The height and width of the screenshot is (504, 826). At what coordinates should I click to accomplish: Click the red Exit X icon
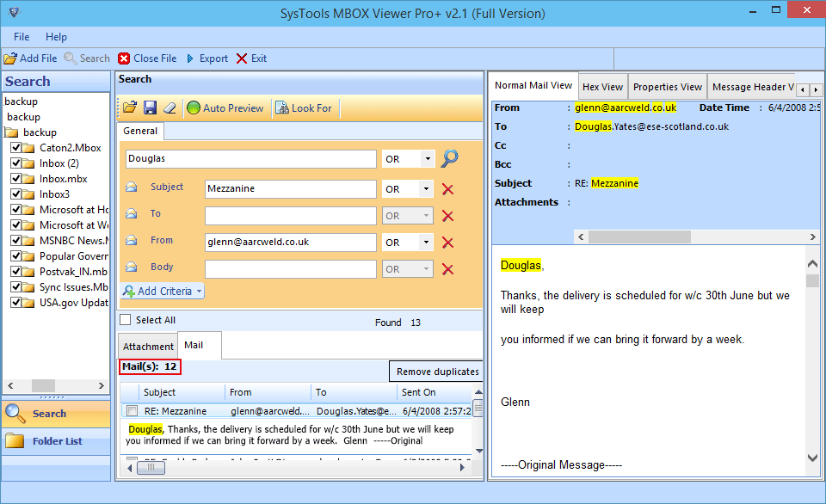tap(242, 58)
